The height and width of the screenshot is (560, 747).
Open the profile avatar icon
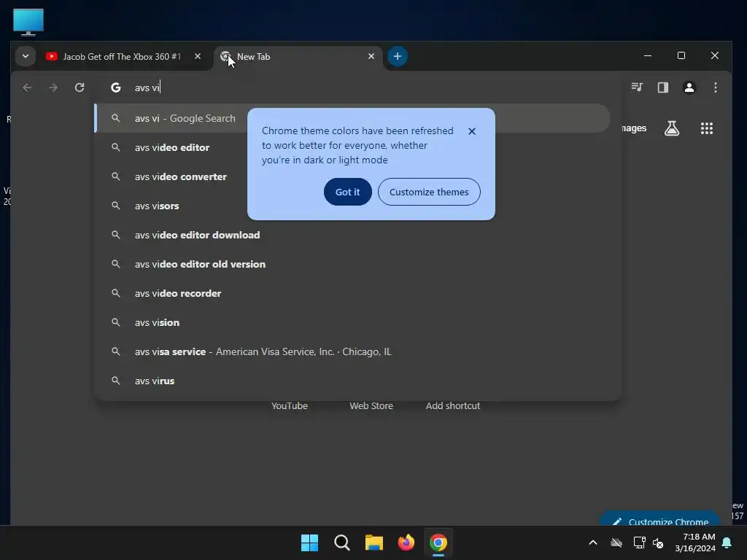coord(689,87)
